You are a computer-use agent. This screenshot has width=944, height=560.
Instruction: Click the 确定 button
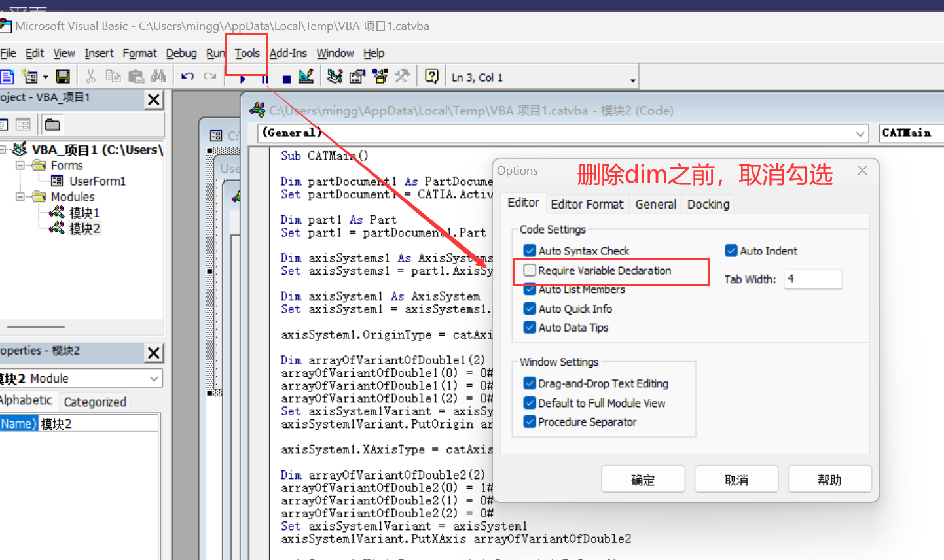pos(643,480)
